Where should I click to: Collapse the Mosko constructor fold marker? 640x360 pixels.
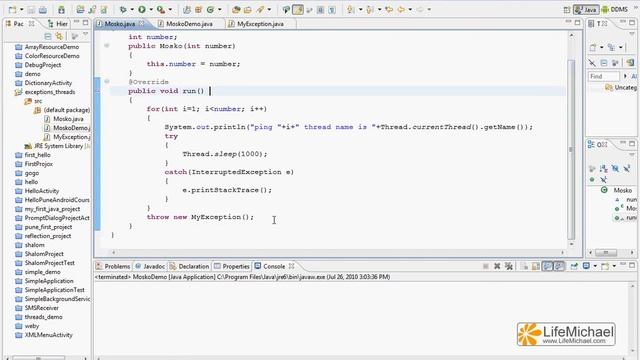point(107,46)
